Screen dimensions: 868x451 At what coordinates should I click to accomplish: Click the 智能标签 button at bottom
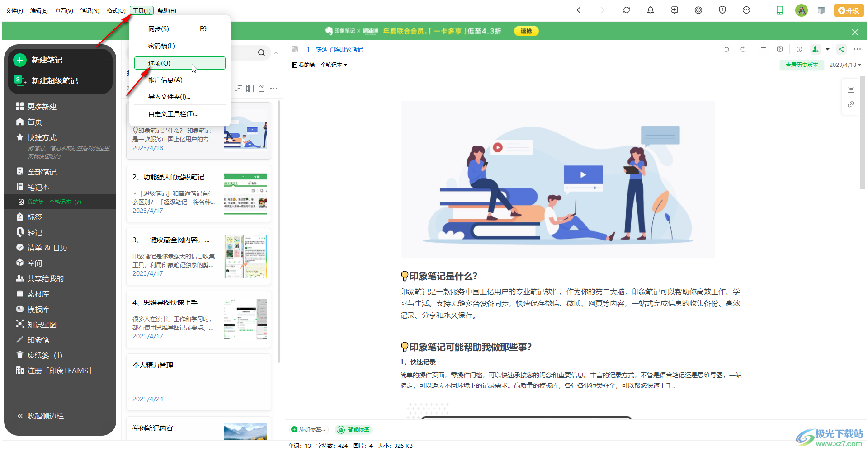354,429
